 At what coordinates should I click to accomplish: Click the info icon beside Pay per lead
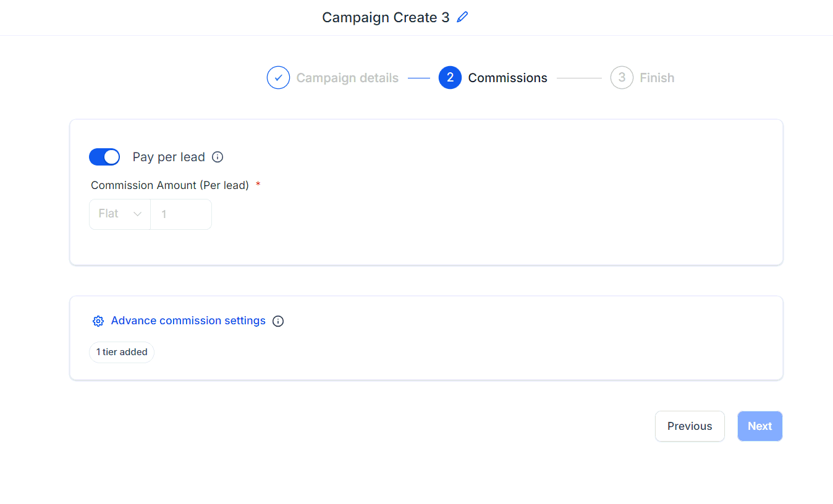click(218, 157)
